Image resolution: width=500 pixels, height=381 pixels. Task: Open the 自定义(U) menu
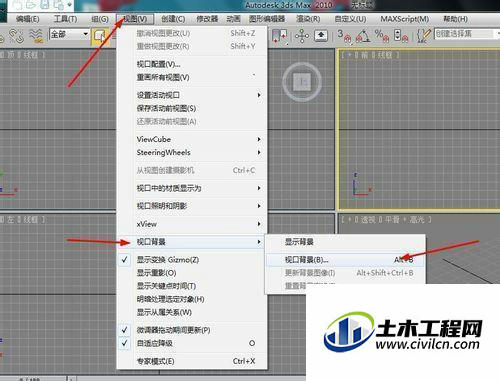(x=350, y=19)
